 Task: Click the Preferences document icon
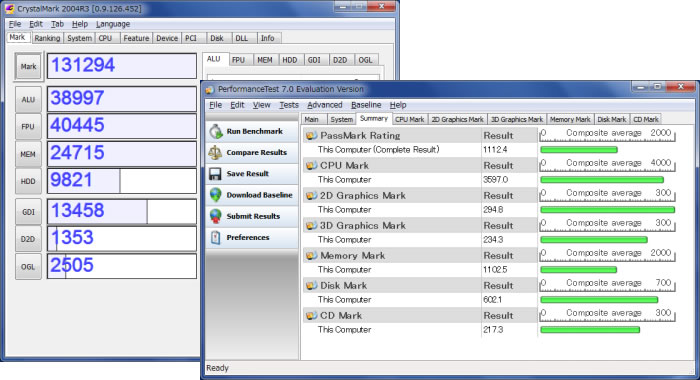(x=216, y=237)
